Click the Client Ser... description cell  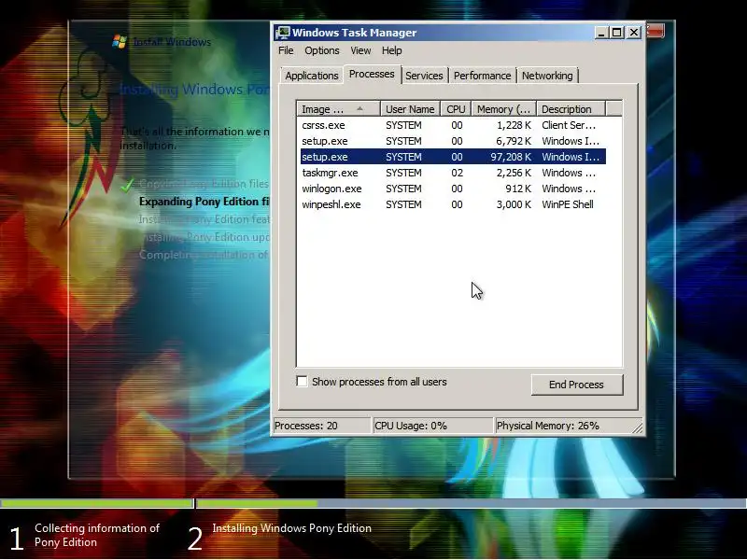(x=569, y=125)
